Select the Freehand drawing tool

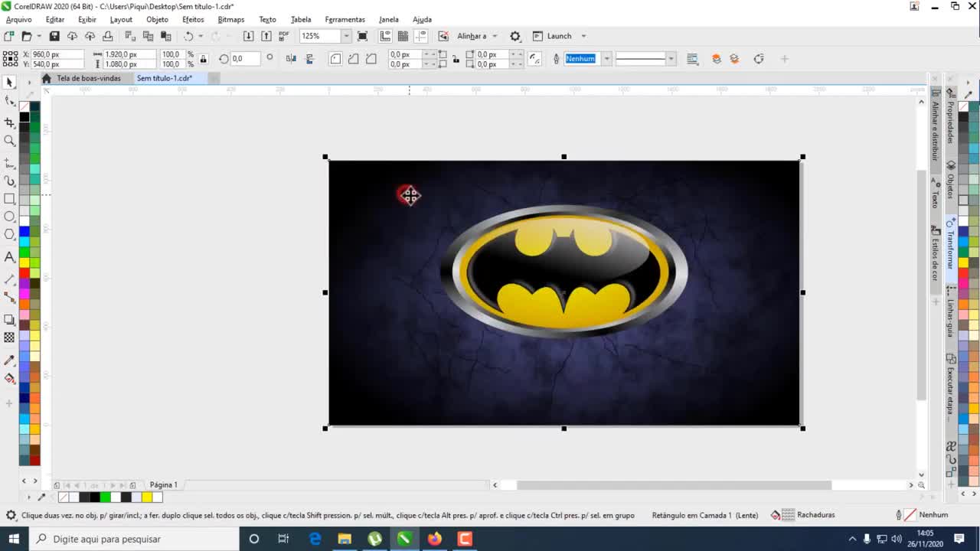(x=9, y=163)
